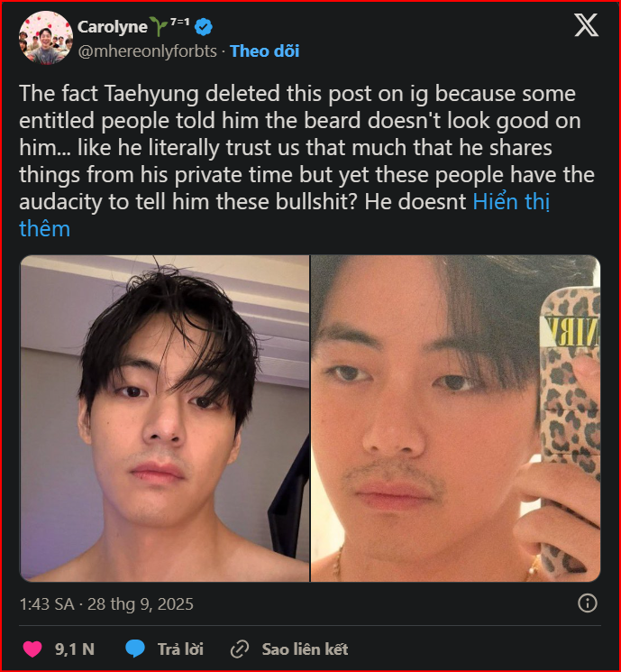The height and width of the screenshot is (672, 621).
Task: Click the blue verified badge
Action: [204, 27]
